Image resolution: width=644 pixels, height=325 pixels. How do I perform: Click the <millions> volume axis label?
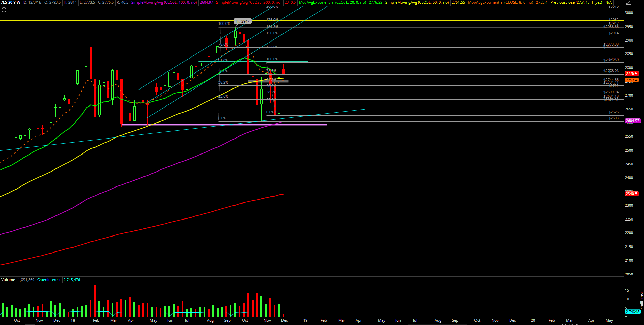642,300
